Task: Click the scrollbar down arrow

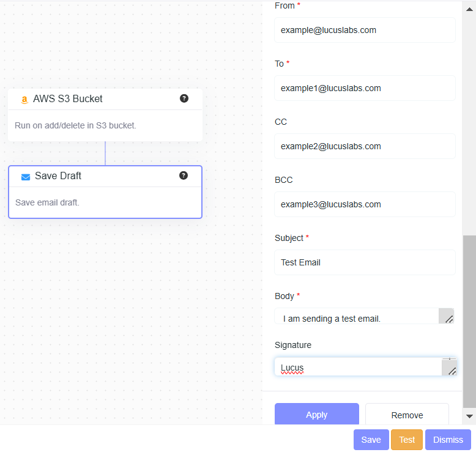Action: coord(469,416)
